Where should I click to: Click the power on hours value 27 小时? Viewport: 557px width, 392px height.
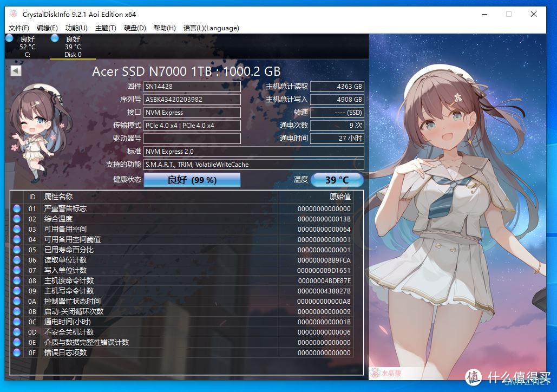tap(337, 138)
